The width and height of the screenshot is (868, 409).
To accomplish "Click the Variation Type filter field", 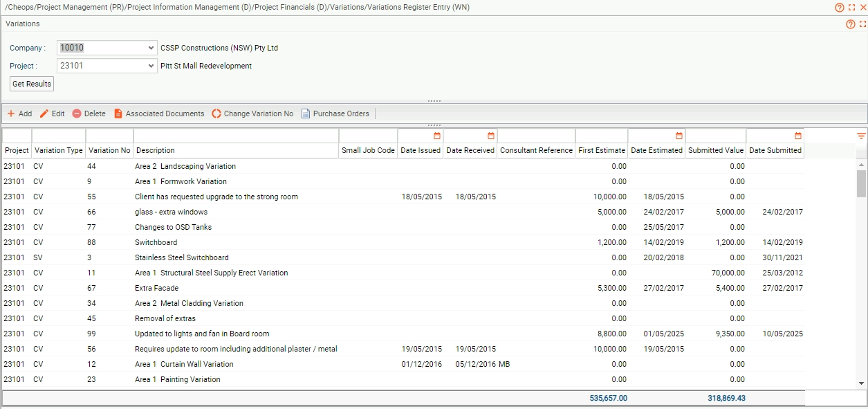I will click(x=59, y=136).
